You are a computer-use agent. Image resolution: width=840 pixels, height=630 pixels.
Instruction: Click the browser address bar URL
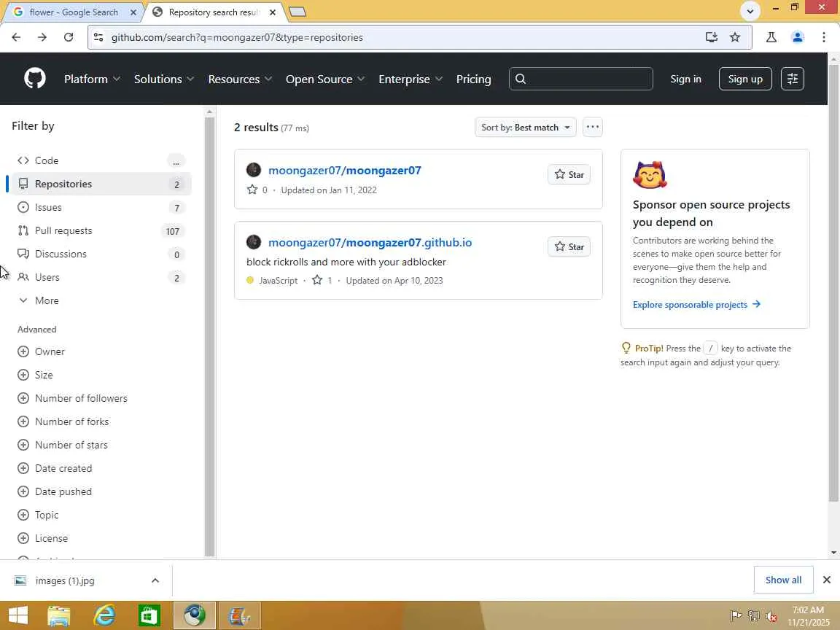237,37
